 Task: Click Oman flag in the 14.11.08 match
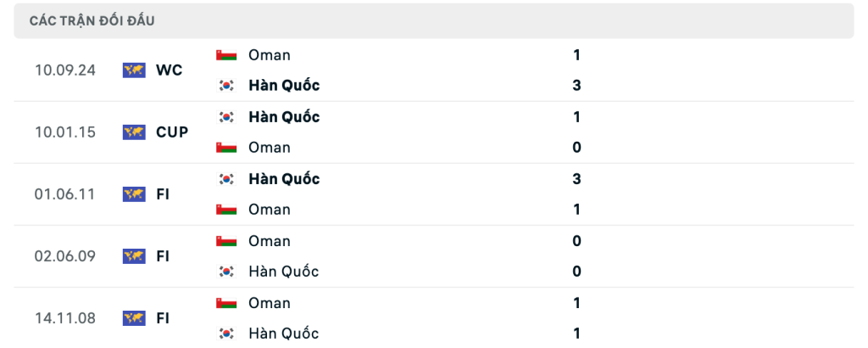coord(226,303)
